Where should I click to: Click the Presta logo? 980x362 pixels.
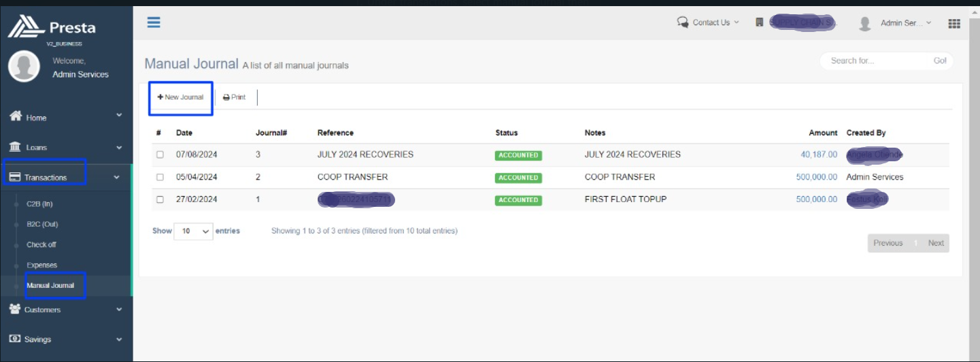52,27
